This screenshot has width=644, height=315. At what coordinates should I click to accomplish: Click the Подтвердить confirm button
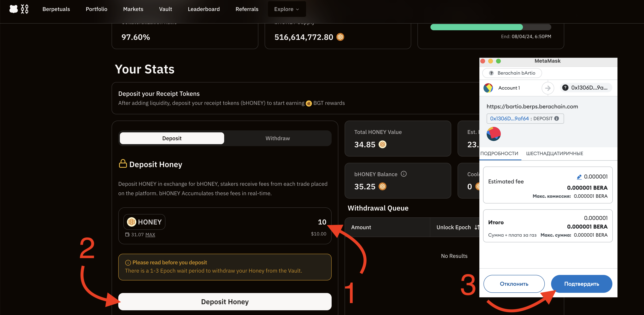tap(582, 284)
